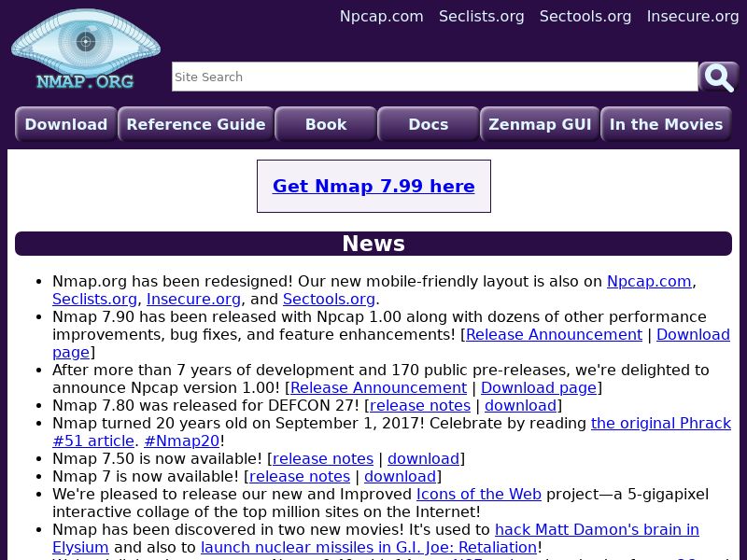Read about launching missiles in G.I. Joe: Retaliation
This screenshot has height=560, width=747.
369,547
